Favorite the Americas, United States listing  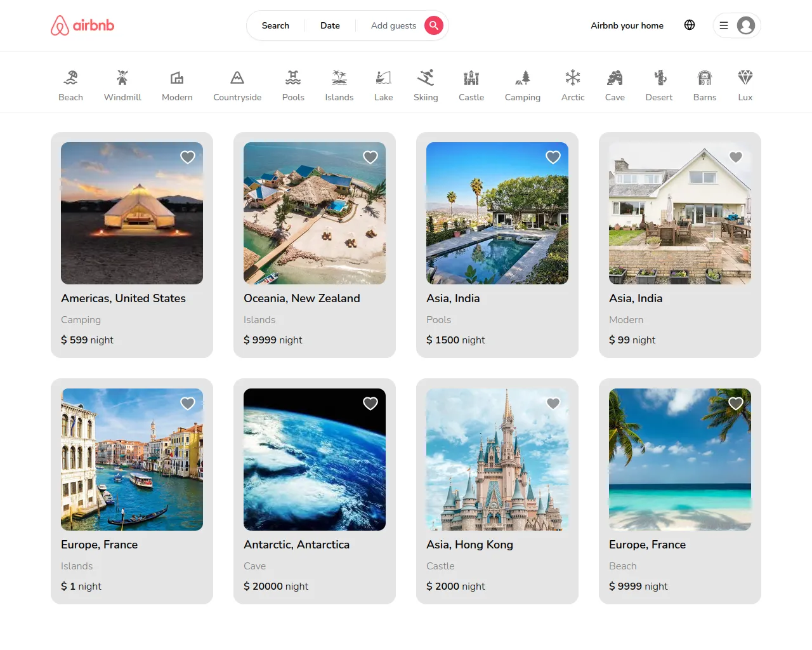pyautogui.click(x=188, y=157)
